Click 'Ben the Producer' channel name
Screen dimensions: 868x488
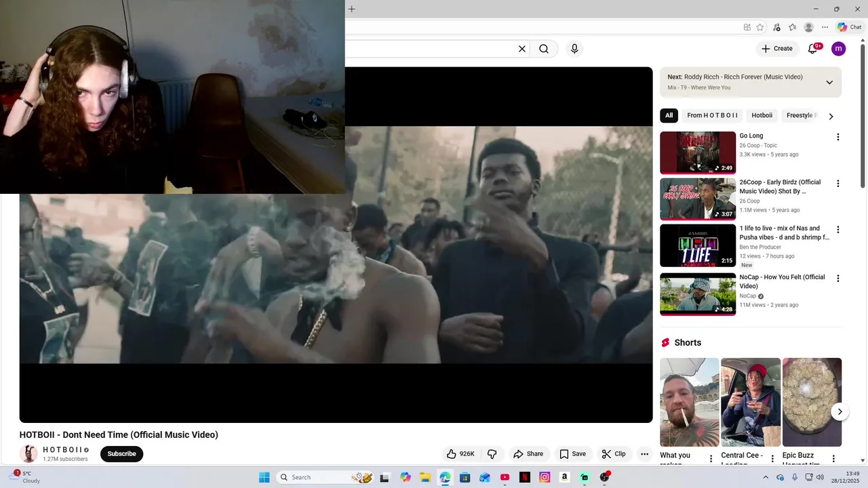click(x=760, y=247)
